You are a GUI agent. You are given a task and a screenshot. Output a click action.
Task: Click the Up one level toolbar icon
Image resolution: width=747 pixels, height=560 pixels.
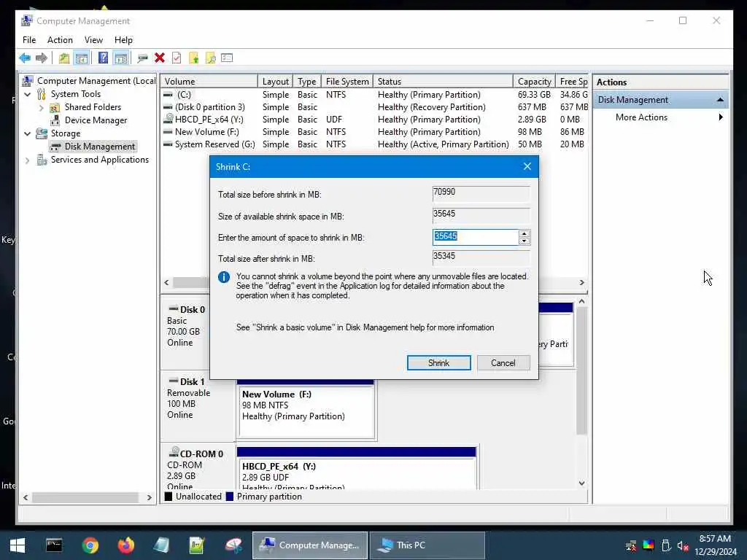[64, 58]
